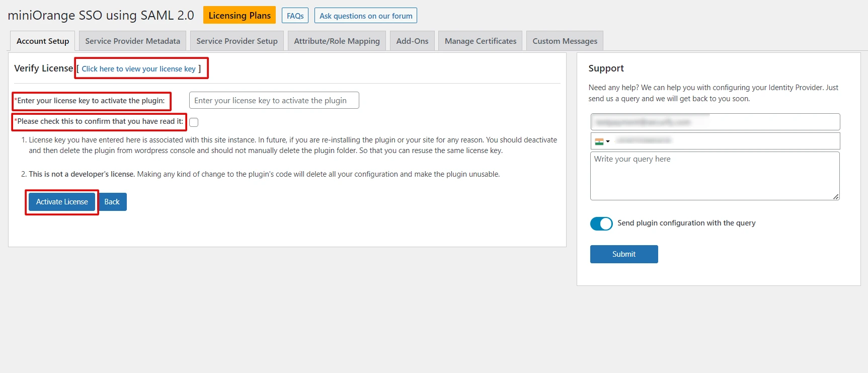Screen dimensions: 868x373
Task: Go to Attribute/Role Mapping tab
Action: point(337,41)
